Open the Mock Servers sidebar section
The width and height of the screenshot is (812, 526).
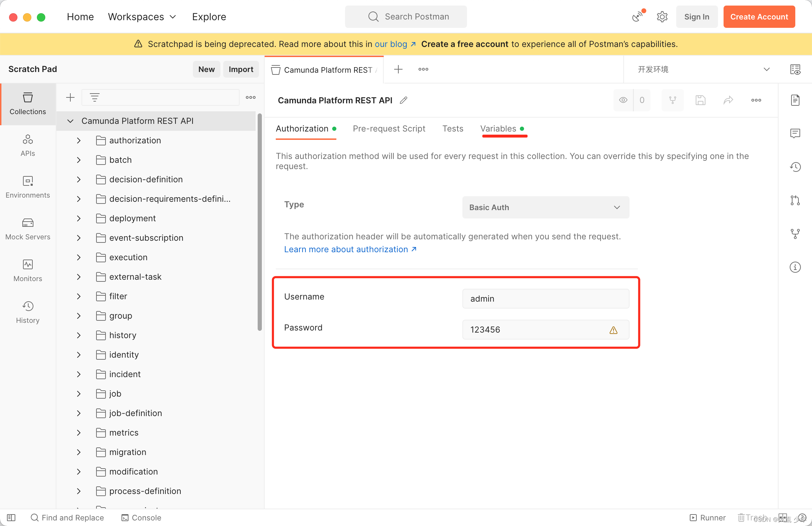tap(28, 229)
